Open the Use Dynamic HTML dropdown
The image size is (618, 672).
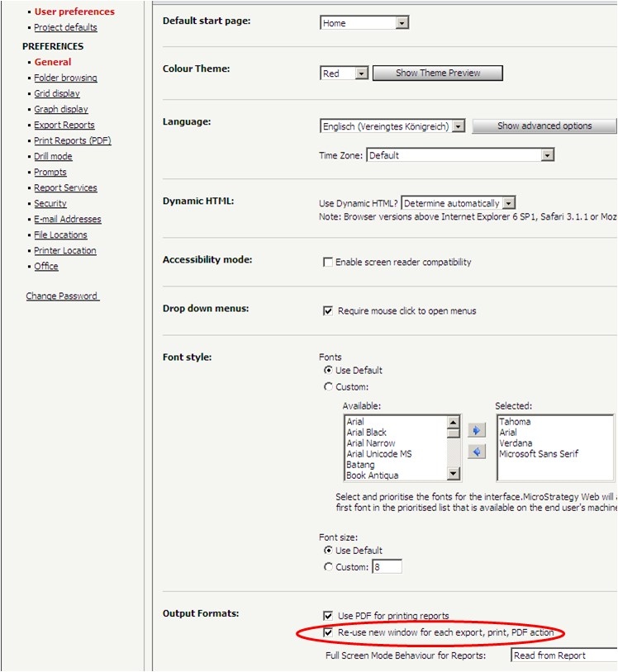tap(458, 203)
